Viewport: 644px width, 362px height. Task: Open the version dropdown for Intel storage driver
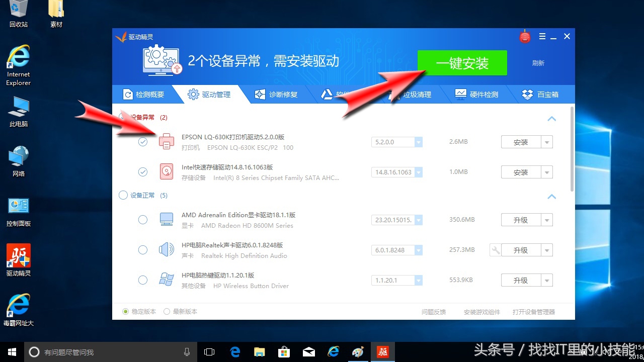[419, 172]
